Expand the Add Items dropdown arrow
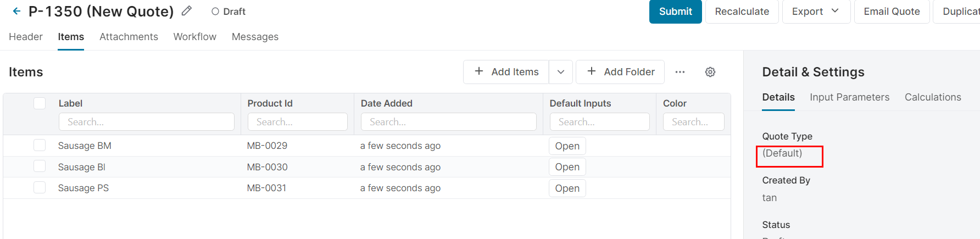Screen dimensions: 980x239 tap(561, 72)
